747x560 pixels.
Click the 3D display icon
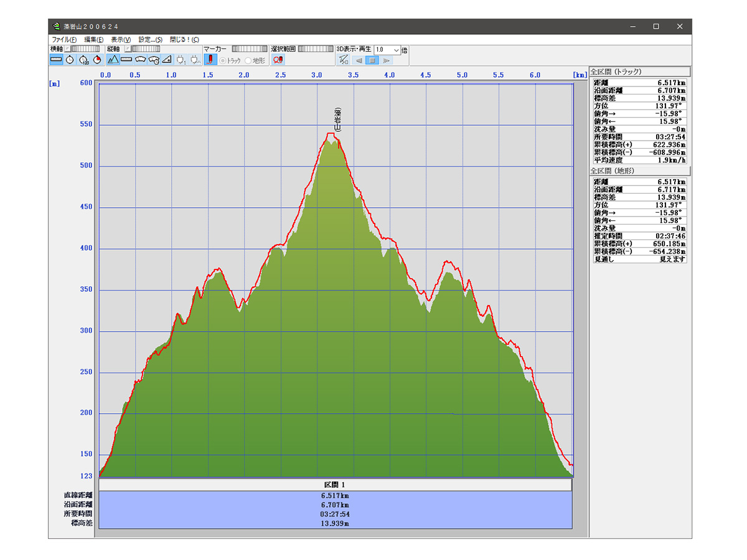click(x=343, y=60)
